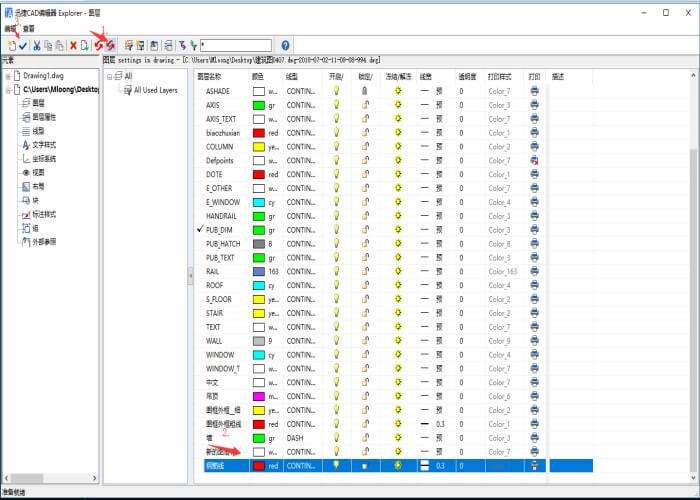Sort by the color column header
This screenshot has height=500, width=700.
(x=258, y=77)
